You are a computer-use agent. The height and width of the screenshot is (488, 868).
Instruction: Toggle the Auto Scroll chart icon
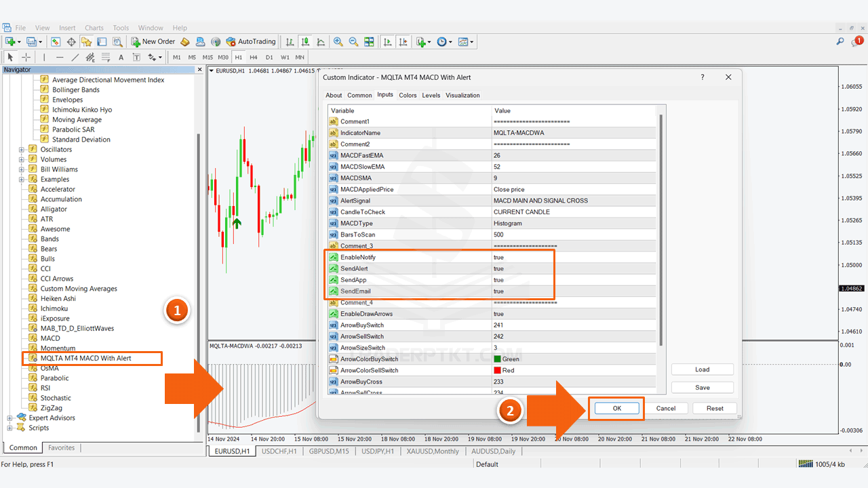pyautogui.click(x=388, y=41)
